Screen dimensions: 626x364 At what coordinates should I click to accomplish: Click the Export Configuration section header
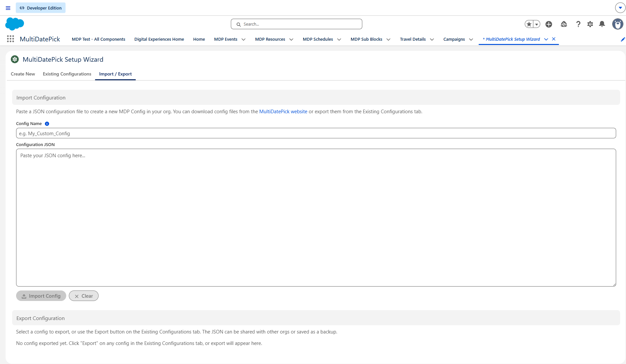click(316, 318)
